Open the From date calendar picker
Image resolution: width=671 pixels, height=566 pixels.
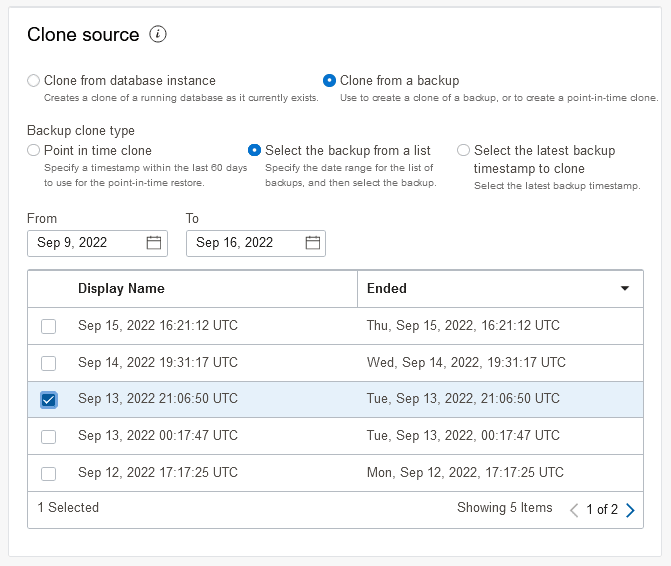pos(154,243)
